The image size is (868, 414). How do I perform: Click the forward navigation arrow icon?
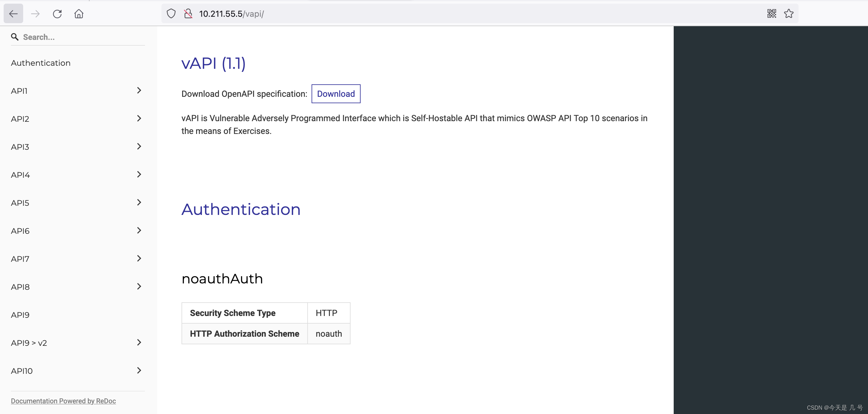click(35, 13)
